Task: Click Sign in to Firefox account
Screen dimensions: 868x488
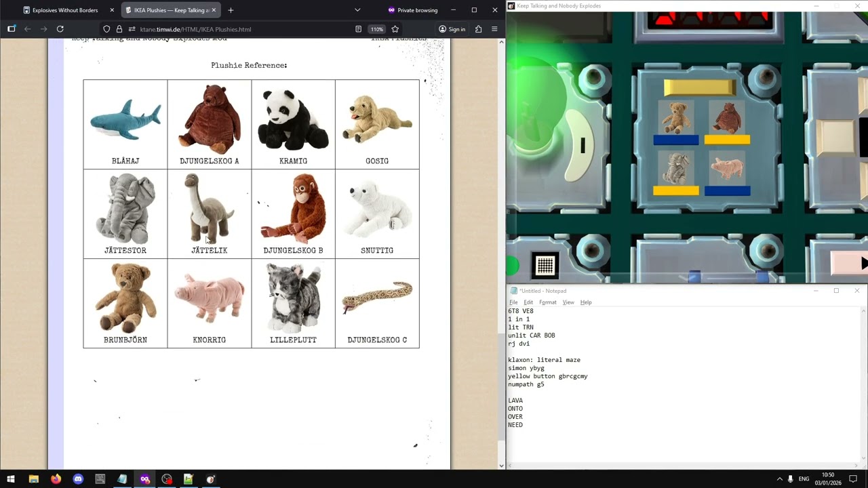Action: pyautogui.click(x=452, y=29)
